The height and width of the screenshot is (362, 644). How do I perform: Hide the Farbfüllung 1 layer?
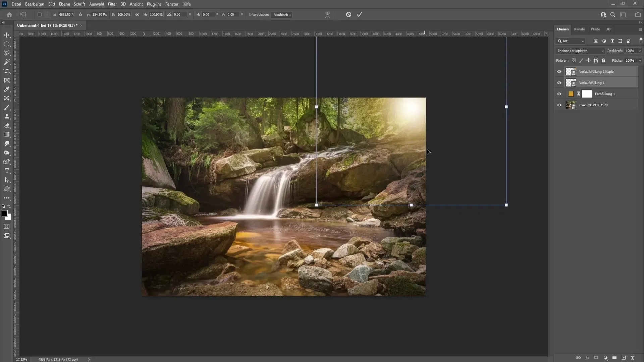tap(559, 94)
